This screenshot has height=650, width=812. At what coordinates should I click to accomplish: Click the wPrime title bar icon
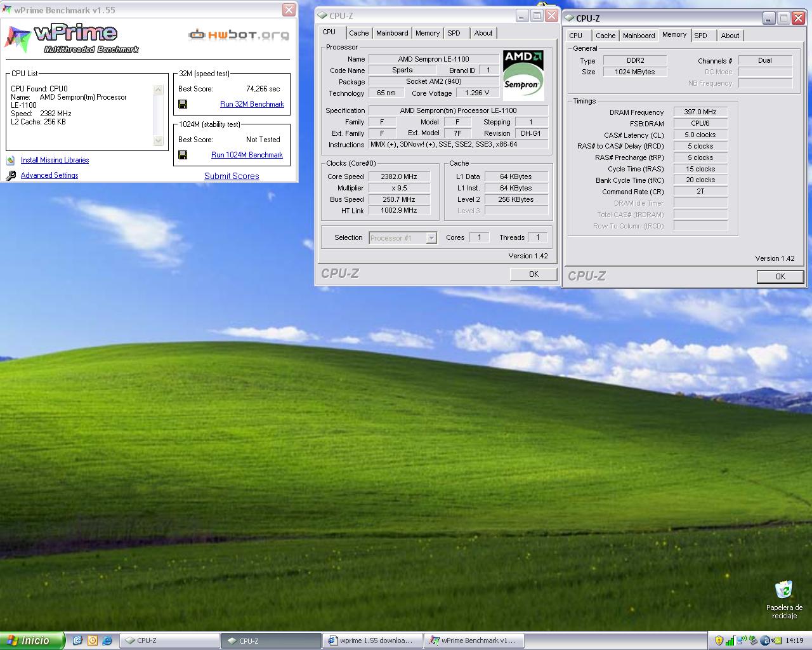(7, 10)
